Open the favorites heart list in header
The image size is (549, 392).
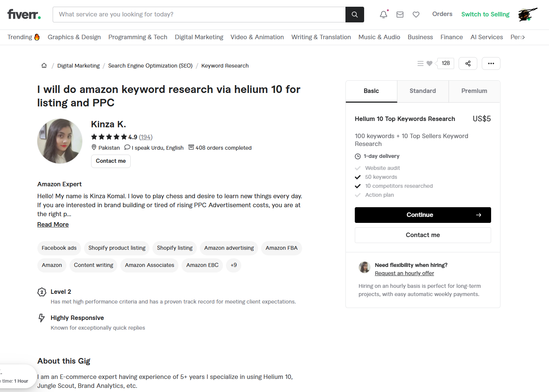point(416,15)
